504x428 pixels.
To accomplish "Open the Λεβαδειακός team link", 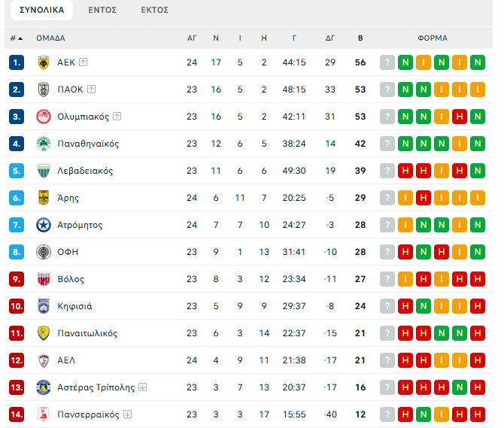I will point(85,171).
